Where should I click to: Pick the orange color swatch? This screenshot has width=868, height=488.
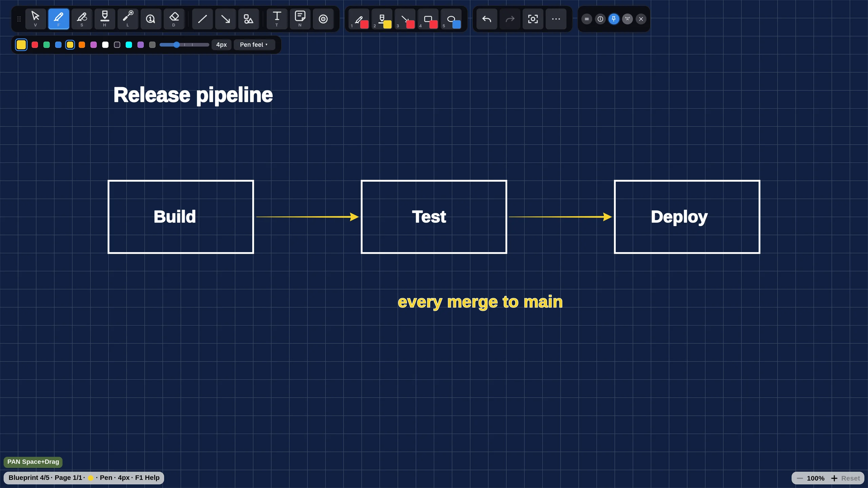tap(82, 45)
